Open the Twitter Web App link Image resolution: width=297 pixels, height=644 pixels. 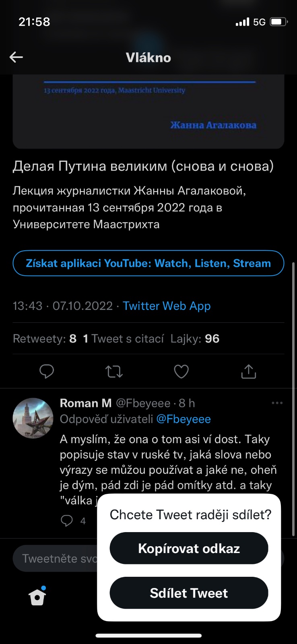[167, 306]
